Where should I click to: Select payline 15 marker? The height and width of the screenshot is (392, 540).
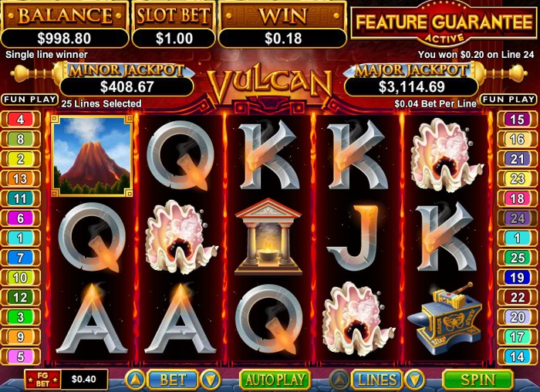[517, 120]
